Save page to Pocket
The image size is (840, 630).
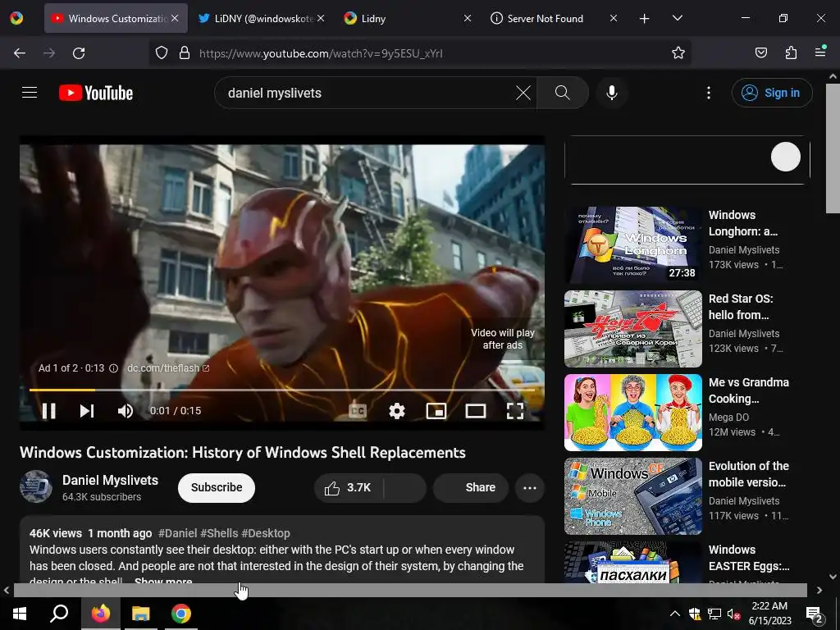(760, 53)
